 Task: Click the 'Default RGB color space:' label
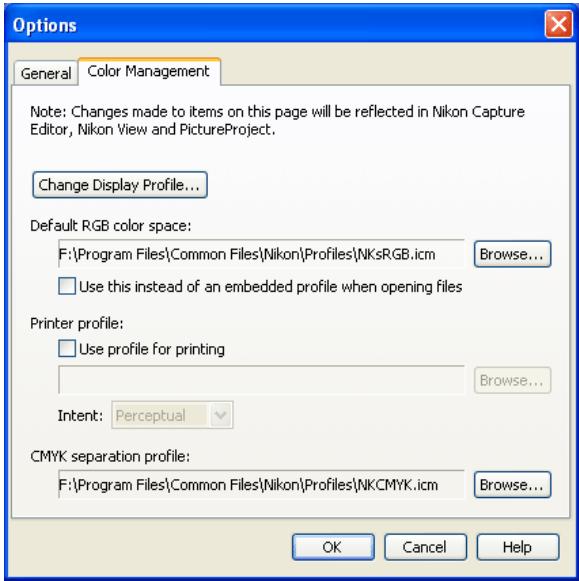[x=111, y=226]
